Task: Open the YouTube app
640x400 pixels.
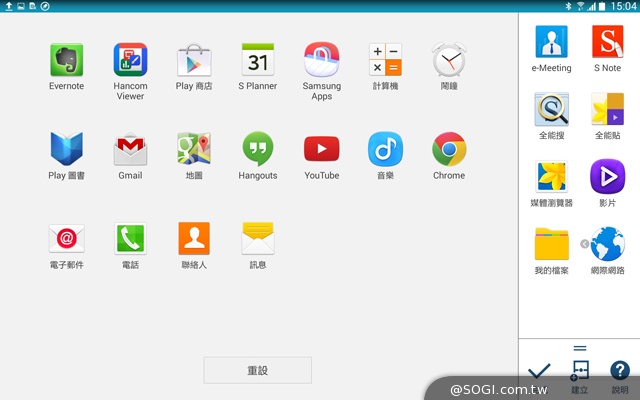Action: click(x=321, y=149)
